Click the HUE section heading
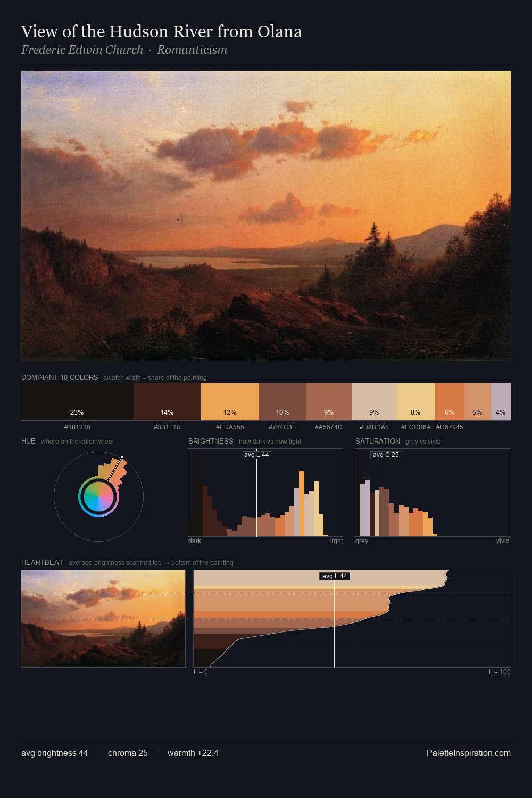Viewport: 532px width, 798px height. pyautogui.click(x=28, y=441)
